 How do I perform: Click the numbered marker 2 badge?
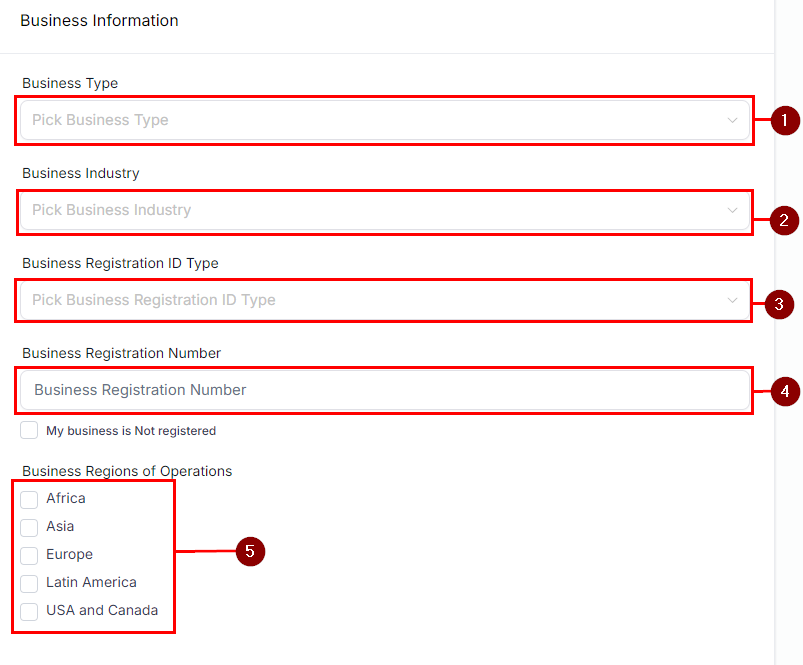coord(785,220)
